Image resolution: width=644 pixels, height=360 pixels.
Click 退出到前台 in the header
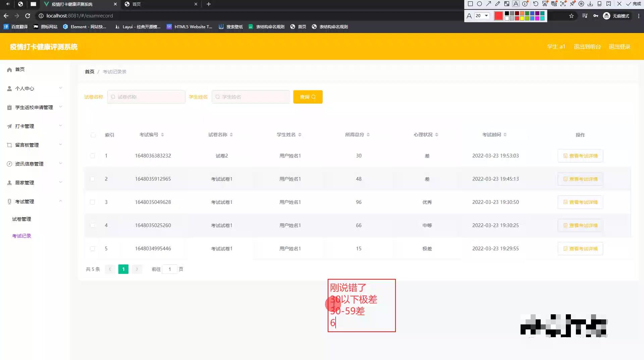coord(587,47)
